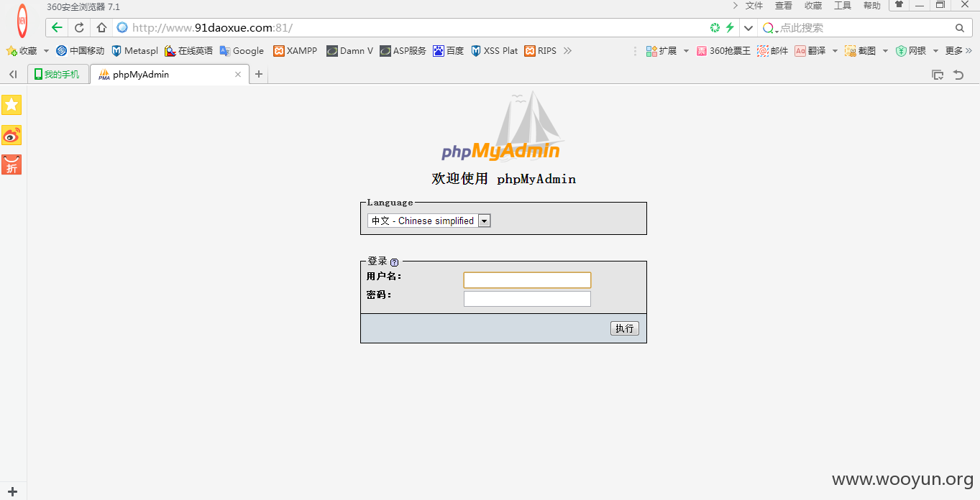Reload the page with the refresh icon

[x=79, y=28]
